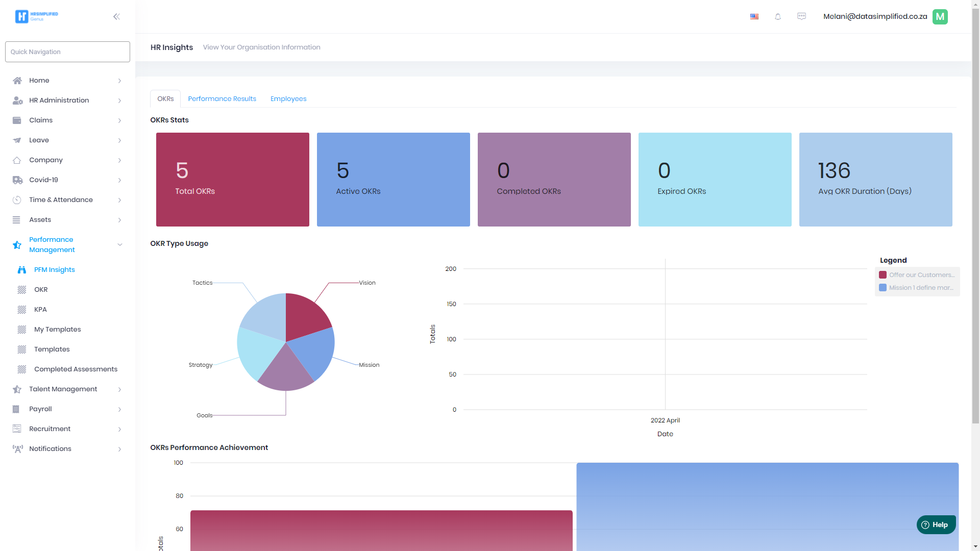Focus the Quick Navigation search field
Image resolution: width=980 pixels, height=551 pixels.
[67, 52]
